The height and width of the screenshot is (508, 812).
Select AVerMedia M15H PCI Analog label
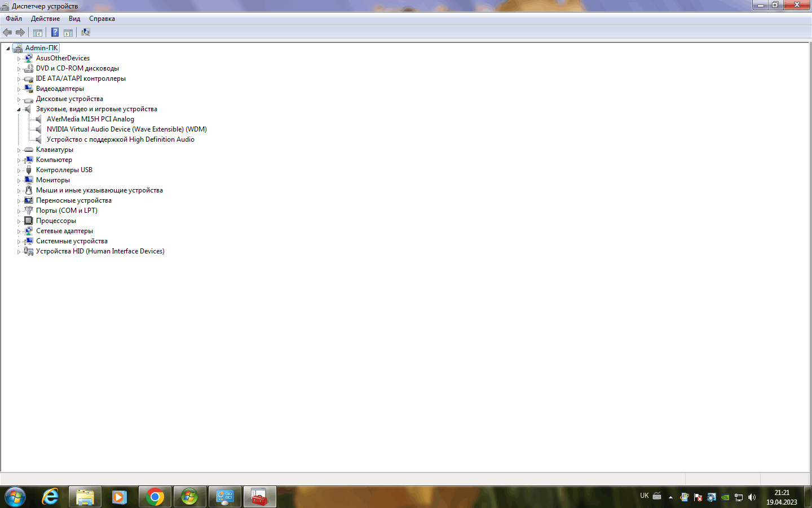(x=90, y=119)
